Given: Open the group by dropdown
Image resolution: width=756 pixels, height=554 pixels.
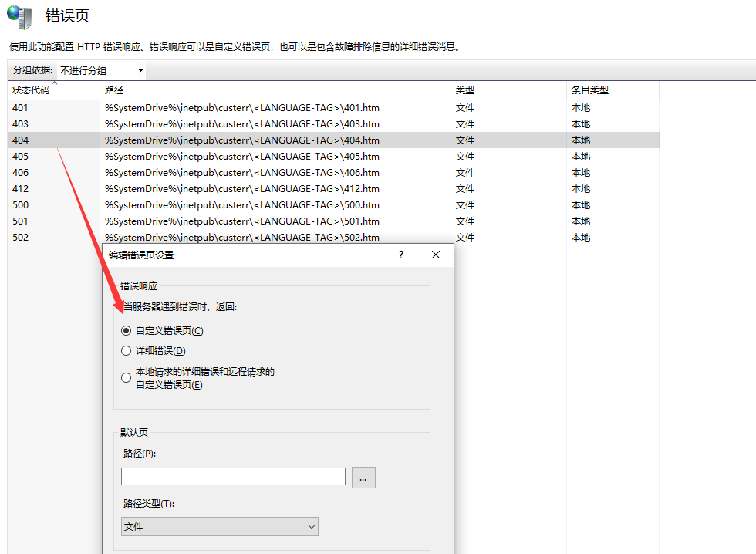Looking at the screenshot, I should [102, 71].
